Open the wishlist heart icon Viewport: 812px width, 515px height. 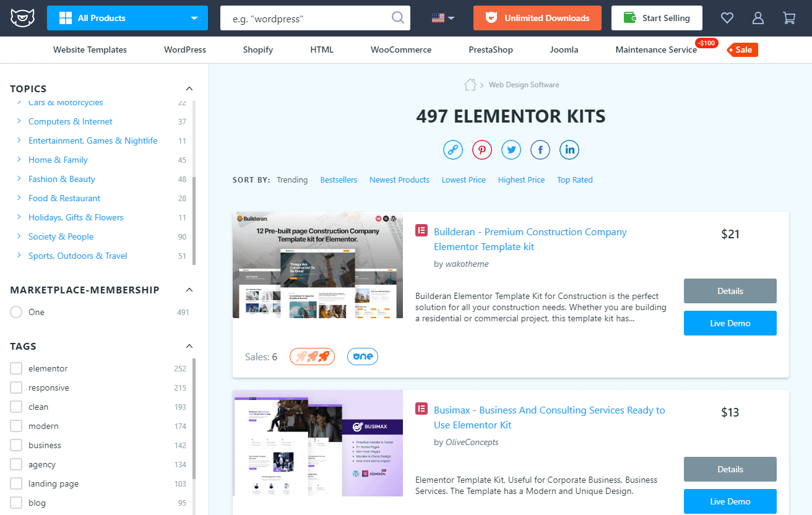point(727,18)
